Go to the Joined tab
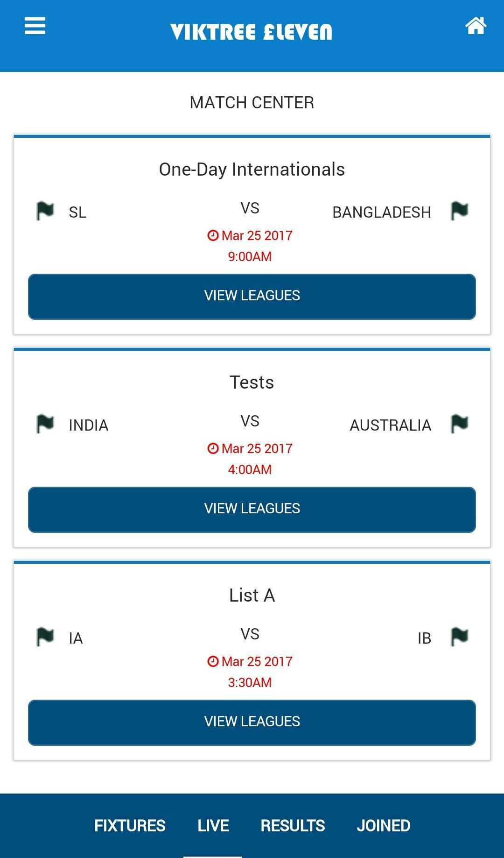504x858 pixels. pos(384,826)
